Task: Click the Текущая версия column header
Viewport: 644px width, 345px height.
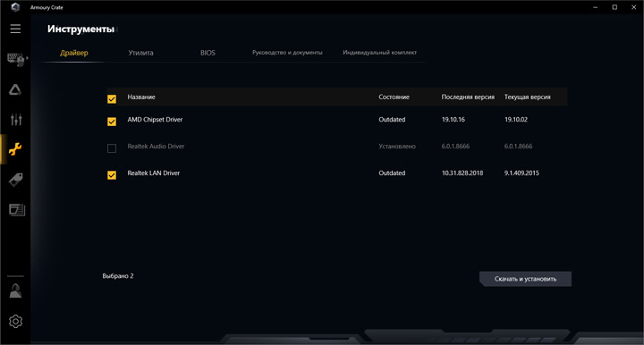Action: coord(528,97)
